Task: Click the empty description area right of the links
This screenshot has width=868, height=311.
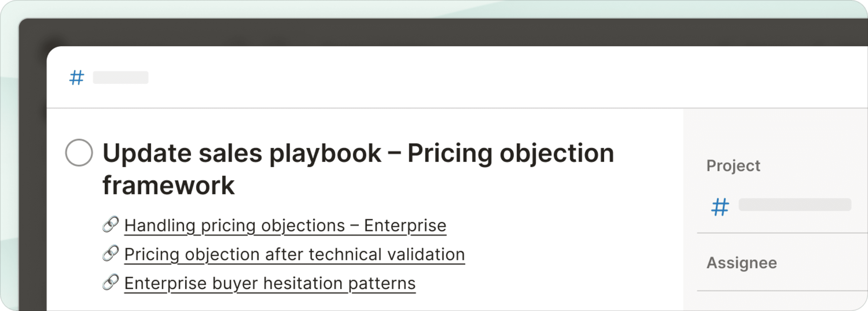Action: coord(573,256)
